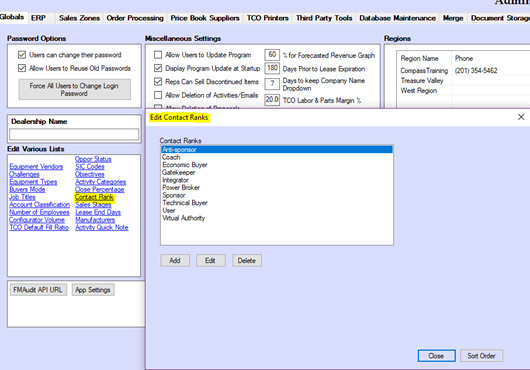Open the Challenges list link

point(24,174)
